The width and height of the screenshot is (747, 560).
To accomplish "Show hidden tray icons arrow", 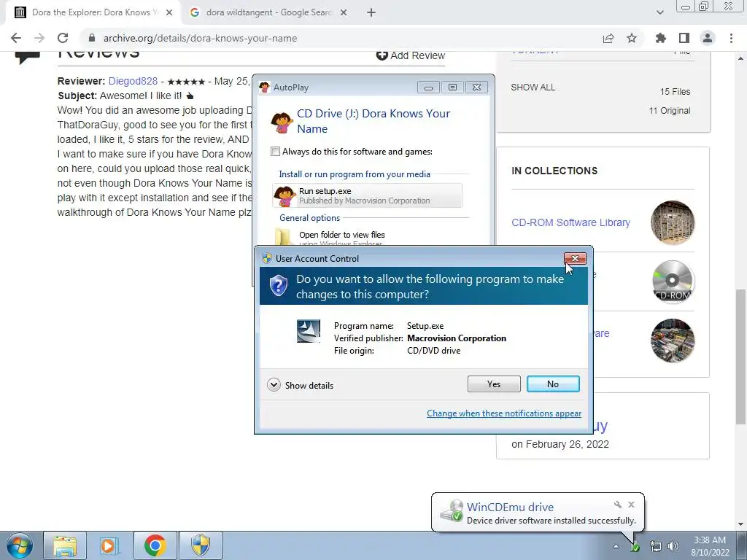I will click(x=616, y=547).
